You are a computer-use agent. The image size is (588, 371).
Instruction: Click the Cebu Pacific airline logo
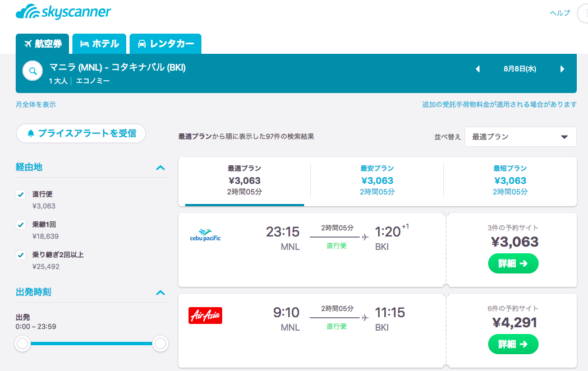coord(205,235)
